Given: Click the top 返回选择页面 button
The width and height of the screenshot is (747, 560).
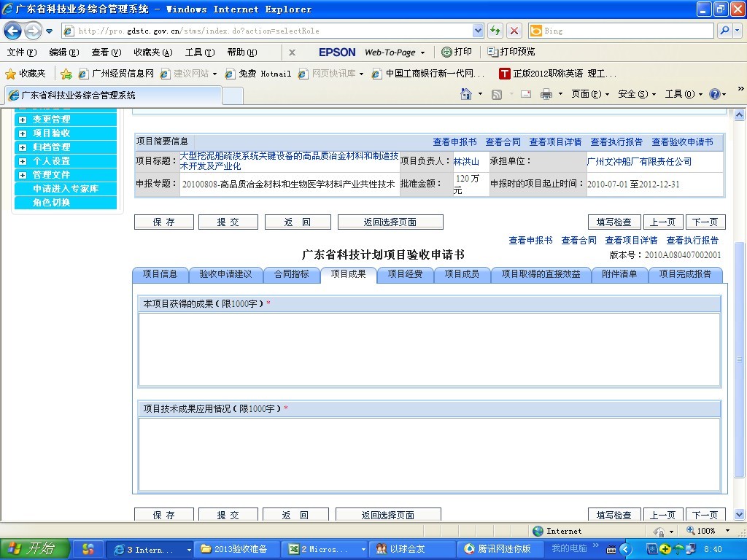Looking at the screenshot, I should tap(390, 222).
